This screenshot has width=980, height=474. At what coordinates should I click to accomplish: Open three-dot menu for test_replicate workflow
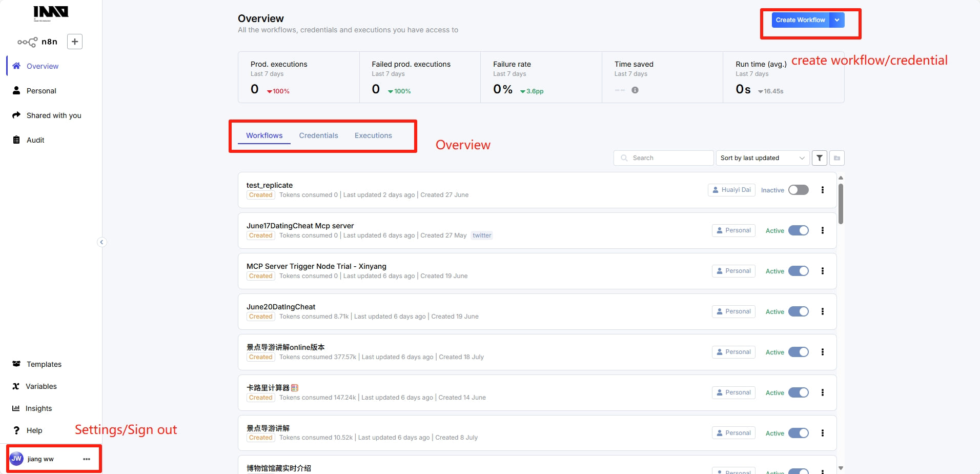[823, 190]
